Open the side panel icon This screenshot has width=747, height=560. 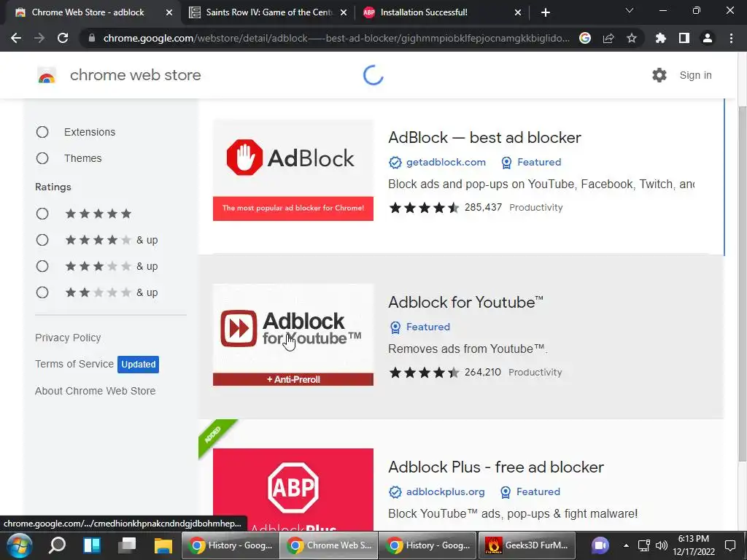(684, 38)
